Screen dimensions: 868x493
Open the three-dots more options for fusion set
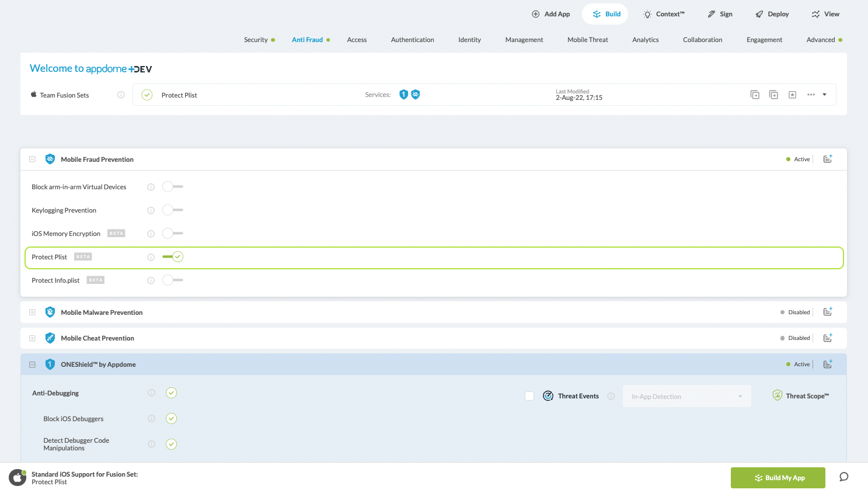(811, 95)
